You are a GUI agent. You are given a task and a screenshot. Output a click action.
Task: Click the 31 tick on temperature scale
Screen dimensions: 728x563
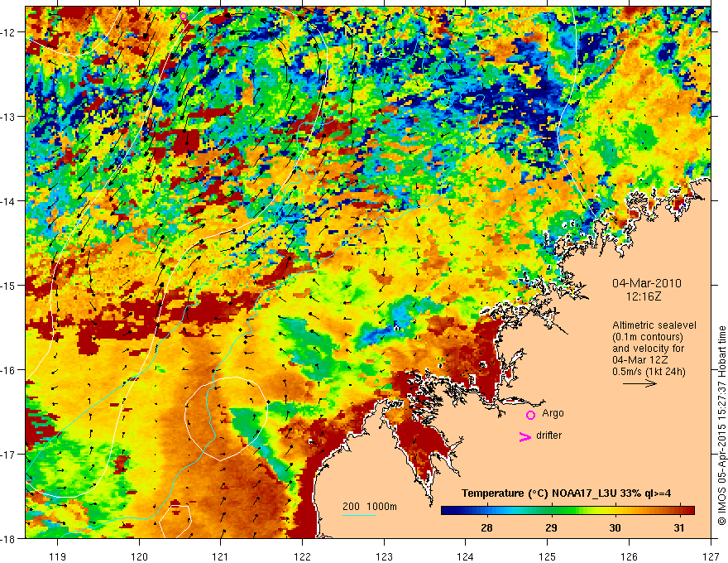679,527
